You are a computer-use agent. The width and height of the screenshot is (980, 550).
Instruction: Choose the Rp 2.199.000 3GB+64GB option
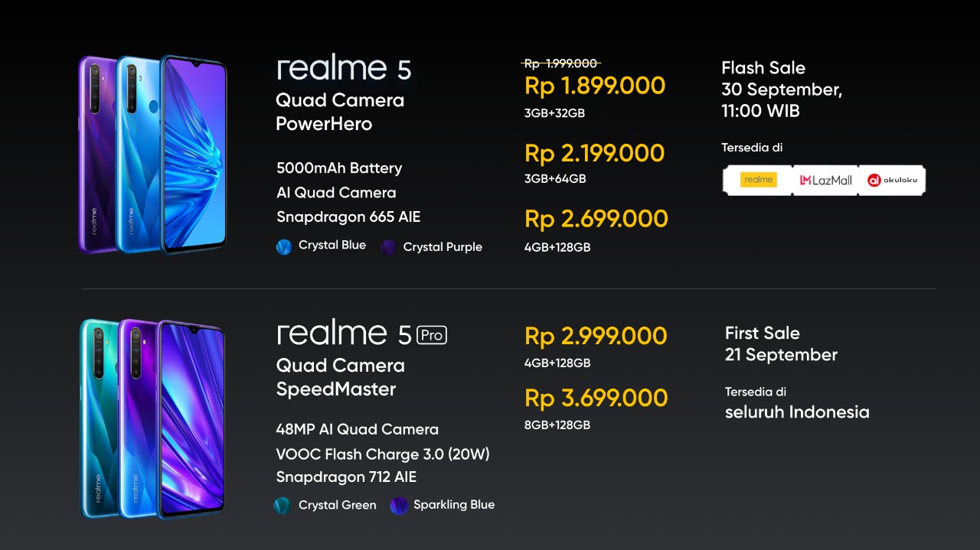coord(594,163)
